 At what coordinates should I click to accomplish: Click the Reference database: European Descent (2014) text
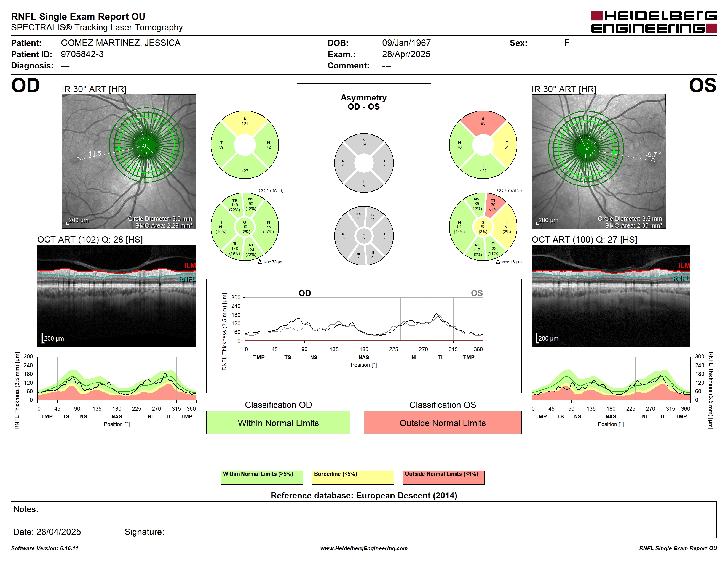pyautogui.click(x=364, y=496)
